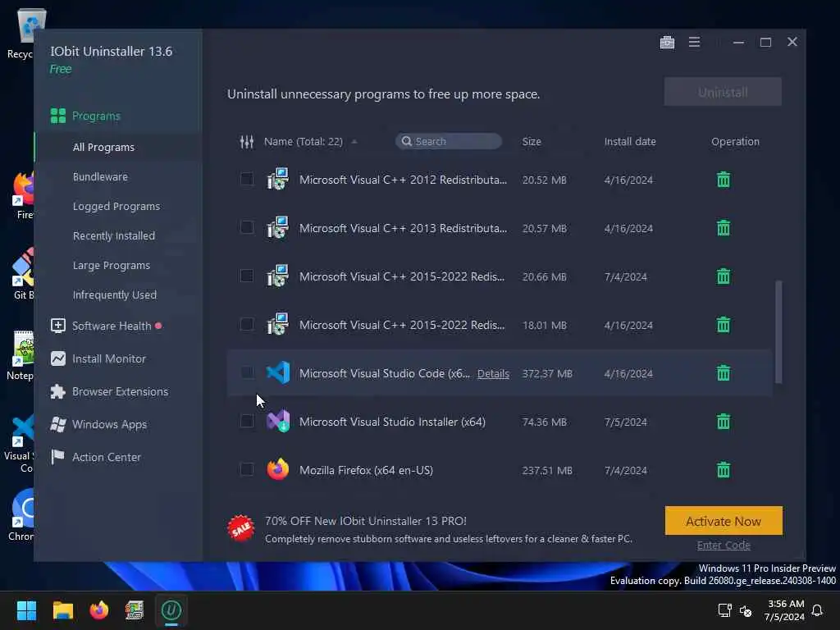840x630 pixels.
Task: Trash icon for the 20.66 MB Visual C++ 2015-2022
Action: coord(724,276)
